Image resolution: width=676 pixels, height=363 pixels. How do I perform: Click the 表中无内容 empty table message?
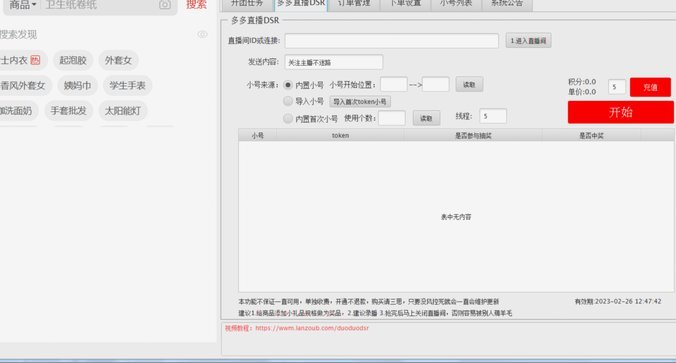(456, 217)
